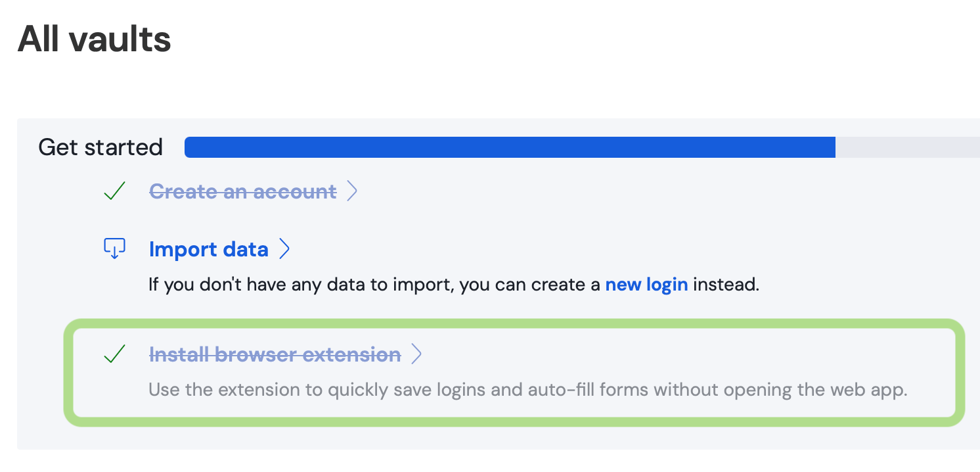Screen dimensions: 980x472
Task: Click the All vaults page heading
Action: click(x=94, y=39)
